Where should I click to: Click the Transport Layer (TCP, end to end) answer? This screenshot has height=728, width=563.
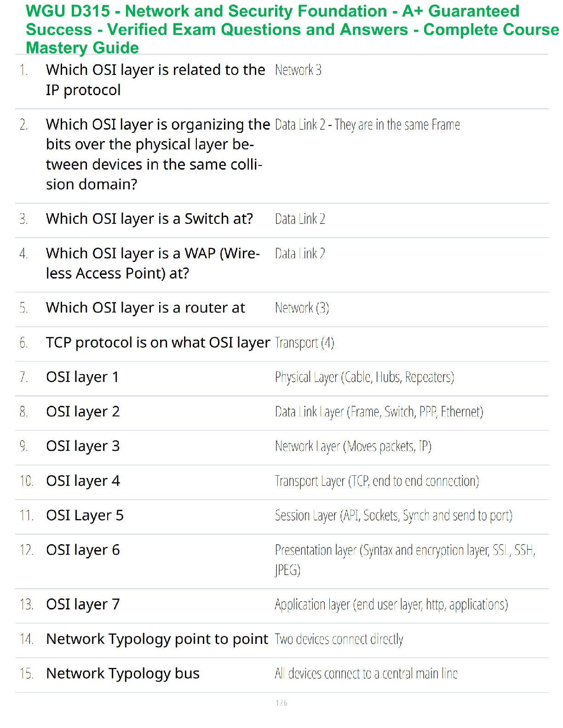click(377, 481)
